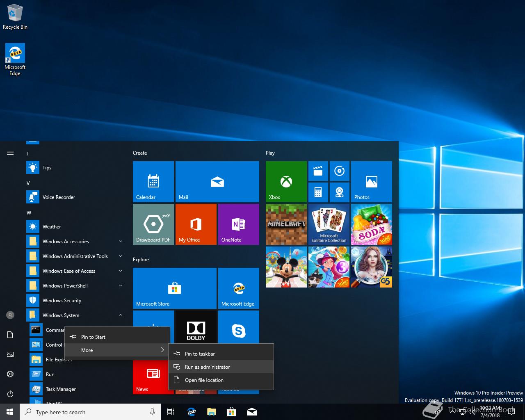Open Mail from taskbar
Screen dimensions: 525x420
(252, 412)
